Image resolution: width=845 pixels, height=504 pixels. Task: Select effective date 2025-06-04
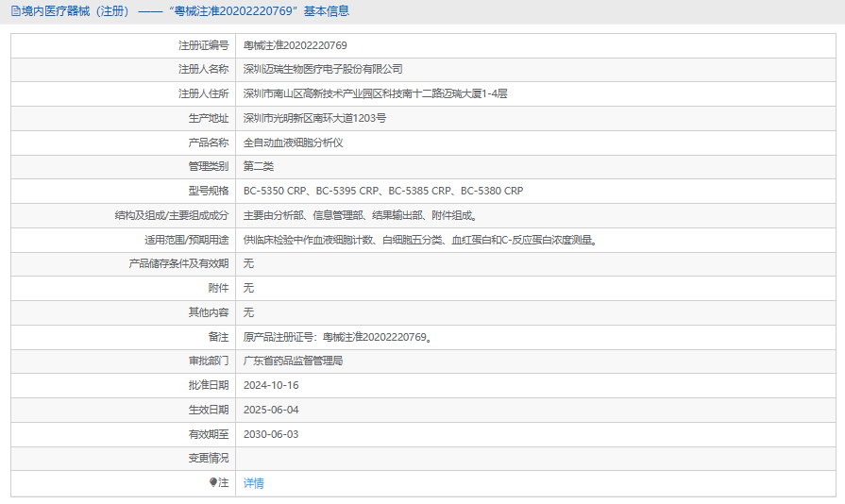pos(271,410)
